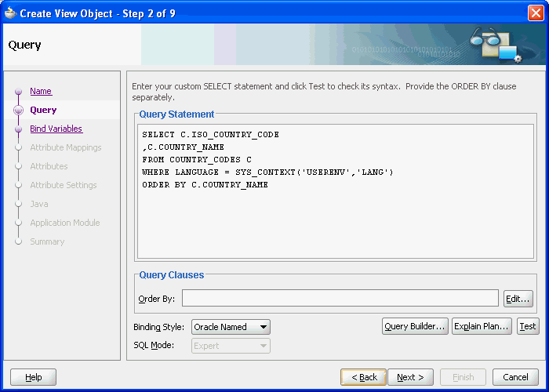Click inside the Order By field
Image resolution: width=549 pixels, height=392 pixels.
[x=340, y=298]
